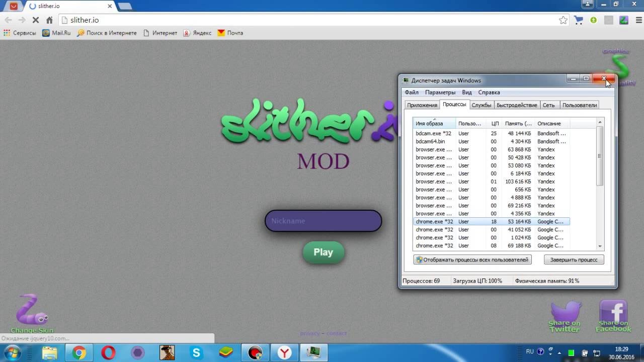Click the green Play button
The height and width of the screenshot is (362, 644).
pos(324,252)
